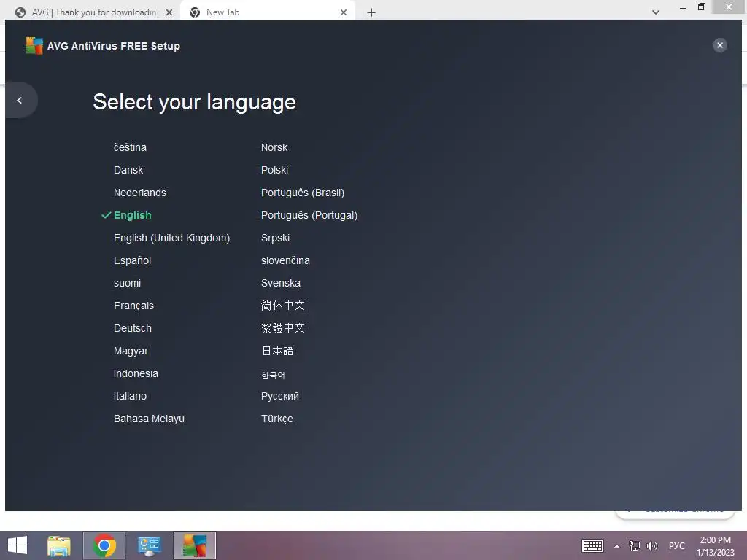The height and width of the screenshot is (560, 747).
Task: Select slovenčina language
Action: (285, 260)
